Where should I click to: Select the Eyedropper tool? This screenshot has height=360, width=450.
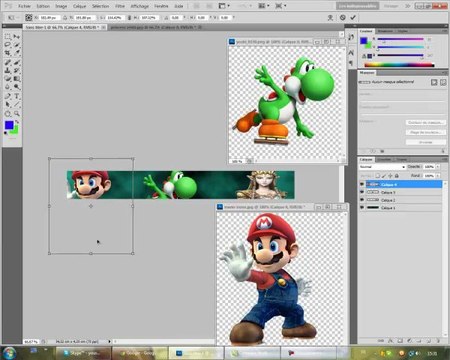(x=17, y=53)
